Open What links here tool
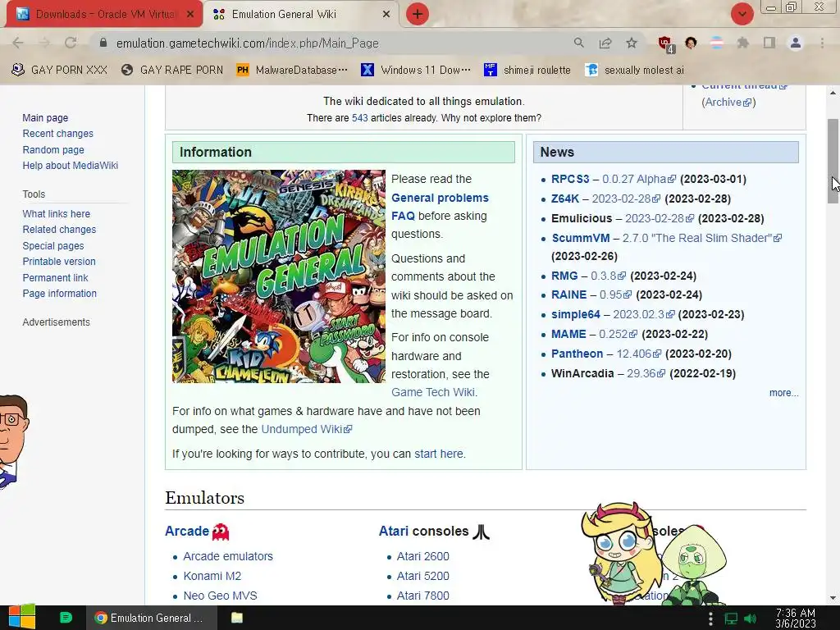Screen dimensions: 840x630 pos(57,214)
